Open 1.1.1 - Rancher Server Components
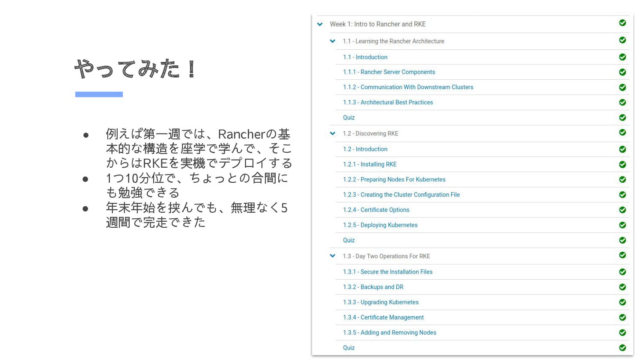 [x=389, y=72]
